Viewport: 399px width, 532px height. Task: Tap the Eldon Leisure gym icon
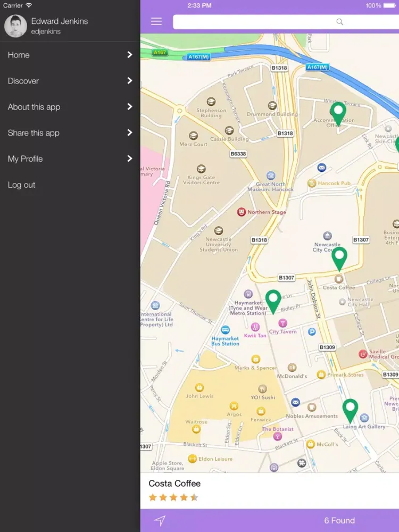click(193, 459)
